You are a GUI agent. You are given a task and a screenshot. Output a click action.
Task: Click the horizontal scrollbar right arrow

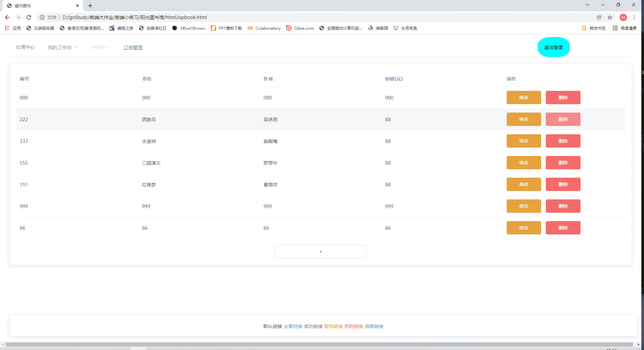click(x=638, y=344)
